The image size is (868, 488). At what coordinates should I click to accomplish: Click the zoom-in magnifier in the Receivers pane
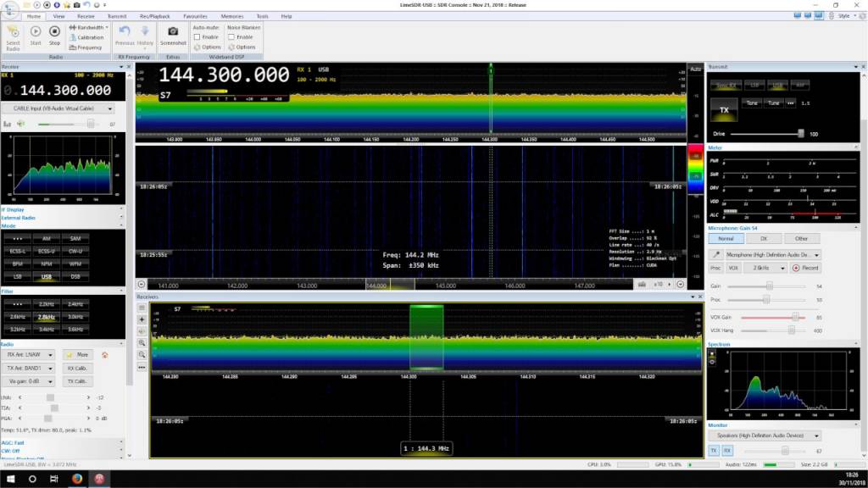[142, 343]
